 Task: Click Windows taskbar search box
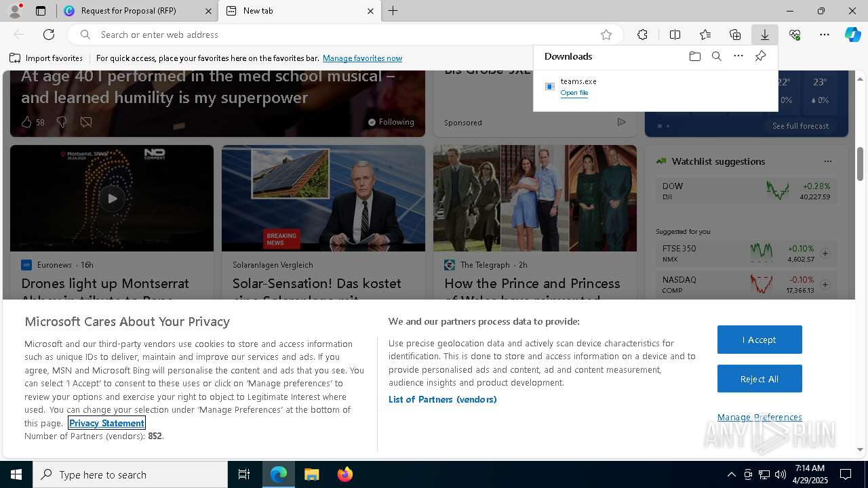tap(130, 474)
